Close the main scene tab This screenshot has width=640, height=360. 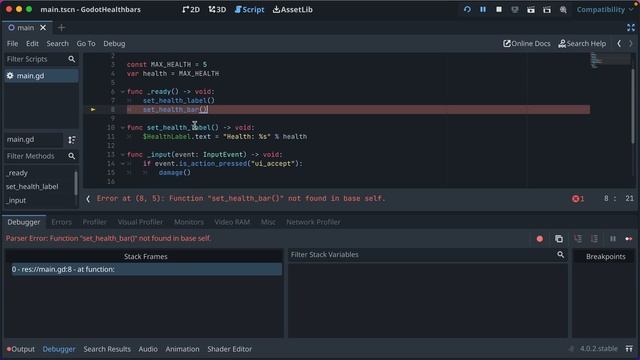(43, 28)
